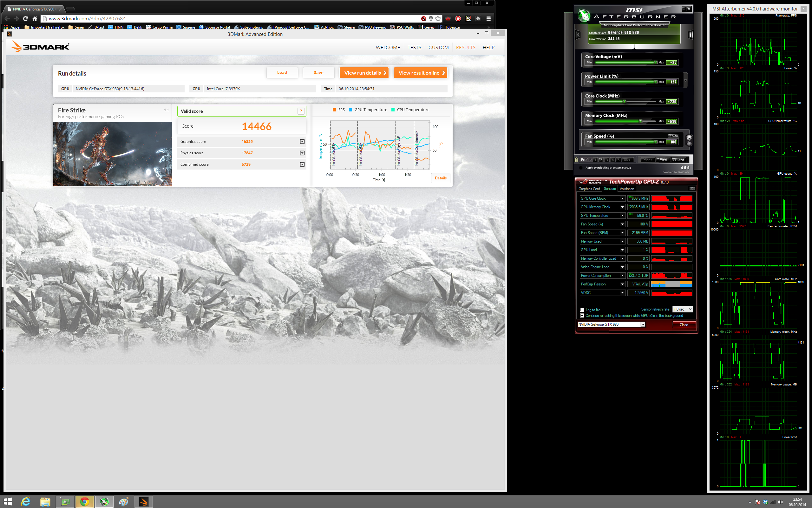This screenshot has height=508, width=812.
Task: Open 3DMark HELP tab
Action: pyautogui.click(x=488, y=47)
